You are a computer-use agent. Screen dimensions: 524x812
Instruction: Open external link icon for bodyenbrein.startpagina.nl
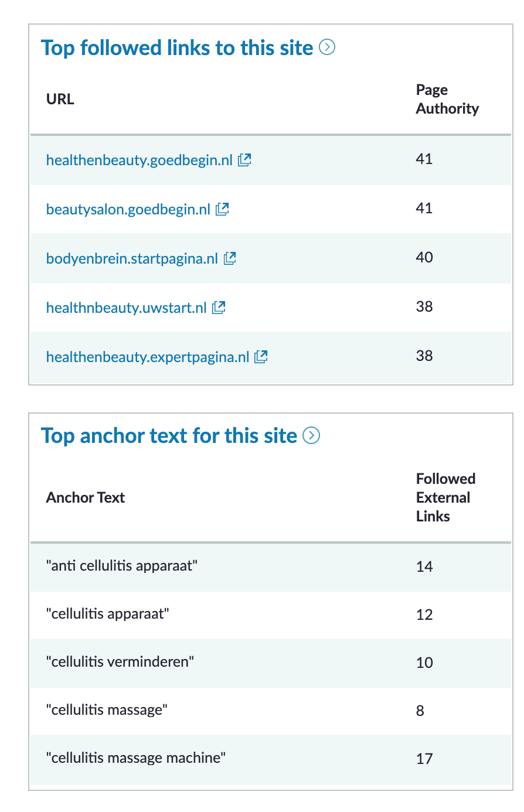pyautogui.click(x=230, y=258)
